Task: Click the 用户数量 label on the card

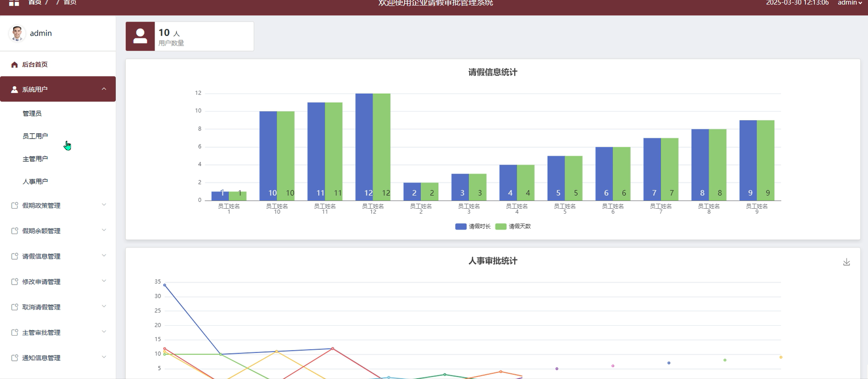Action: [171, 43]
